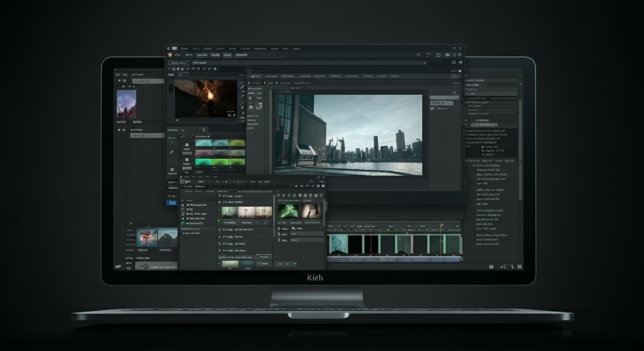Click the orange round logo icon in the top toolbar
Screen dimensions: 644x351
[x=170, y=55]
